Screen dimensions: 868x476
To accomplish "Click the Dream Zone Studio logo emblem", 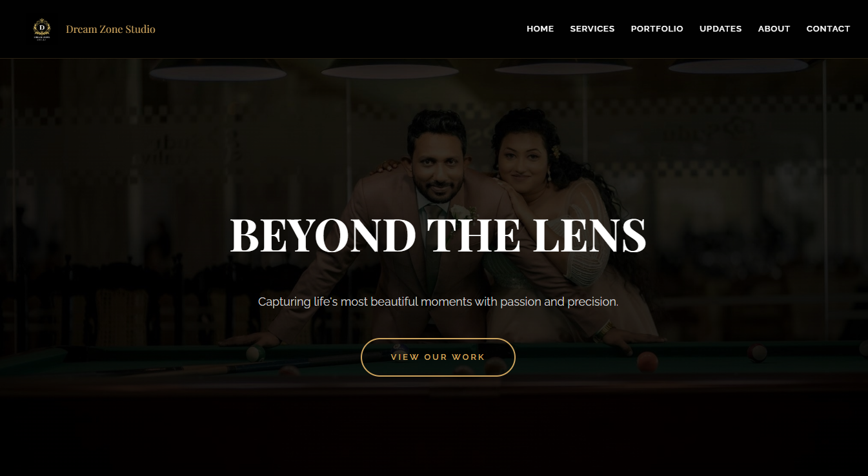I will click(42, 29).
